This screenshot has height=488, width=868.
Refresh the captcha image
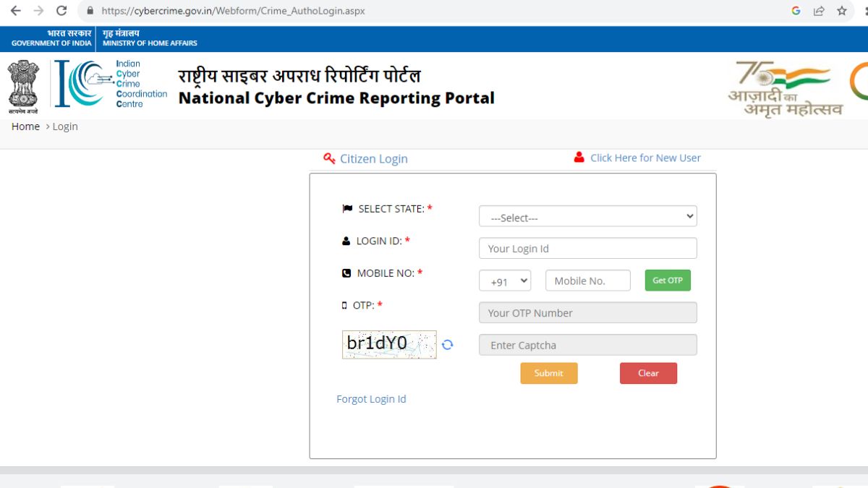(x=447, y=345)
